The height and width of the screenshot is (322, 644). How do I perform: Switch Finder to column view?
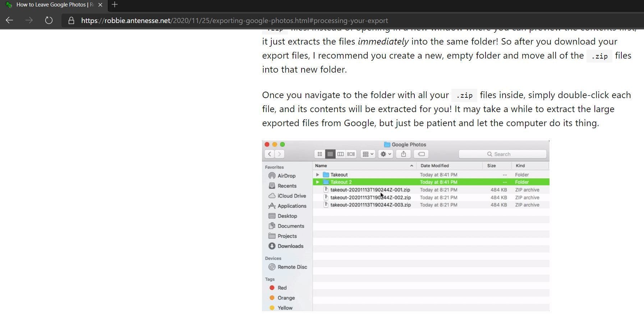click(x=340, y=154)
